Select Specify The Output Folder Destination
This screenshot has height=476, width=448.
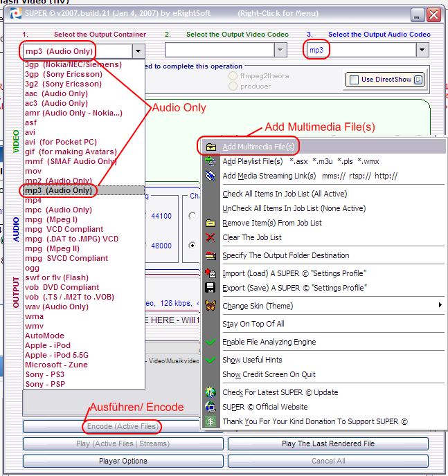(x=324, y=255)
